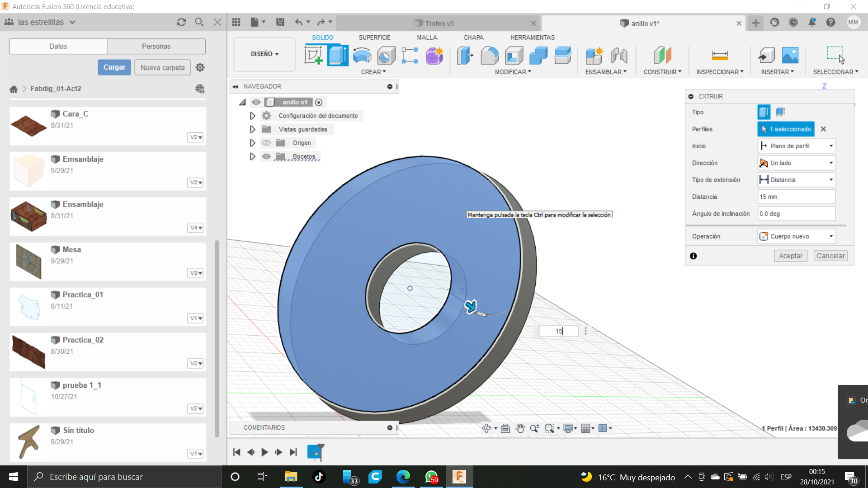Switch to the Personas tab
The image size is (868, 488).
[156, 46]
